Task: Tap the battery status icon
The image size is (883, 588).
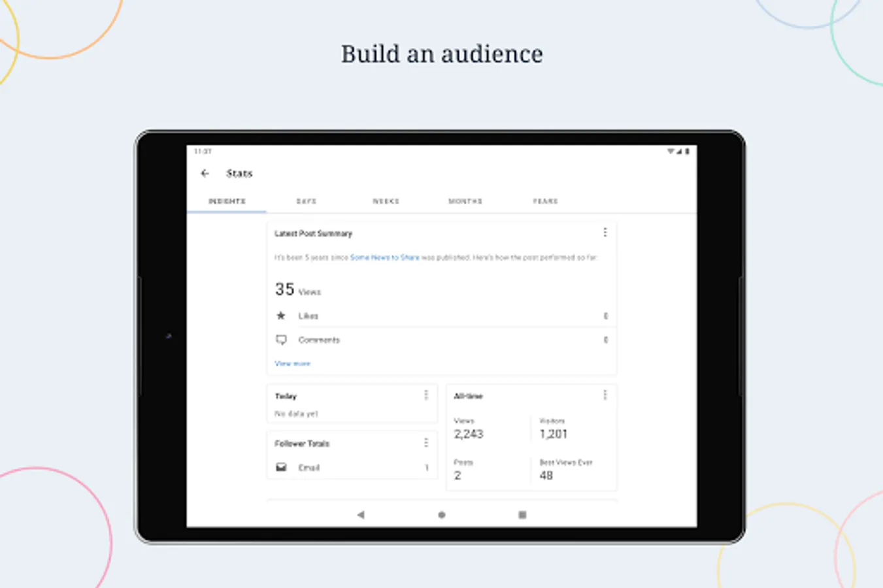Action: pyautogui.click(x=687, y=151)
